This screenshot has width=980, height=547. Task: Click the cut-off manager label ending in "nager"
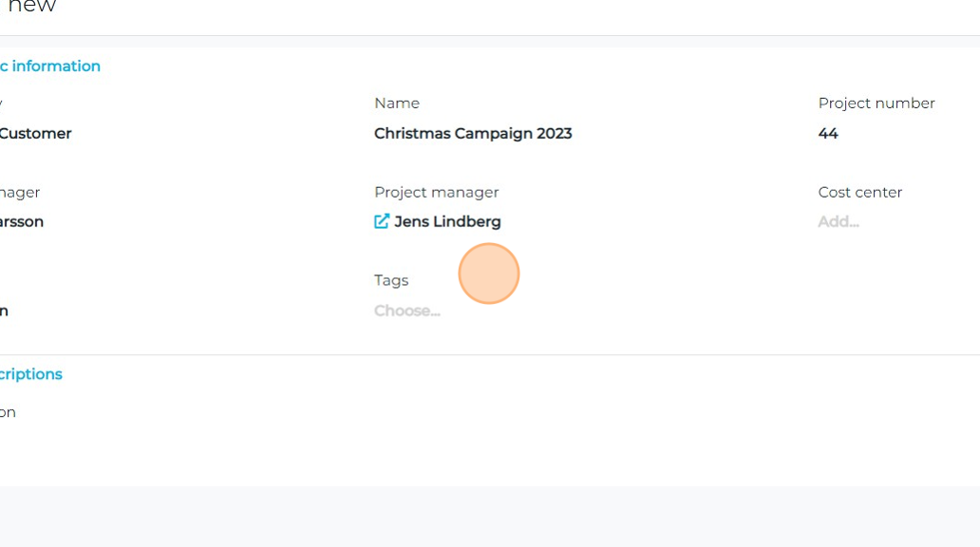pos(20,192)
